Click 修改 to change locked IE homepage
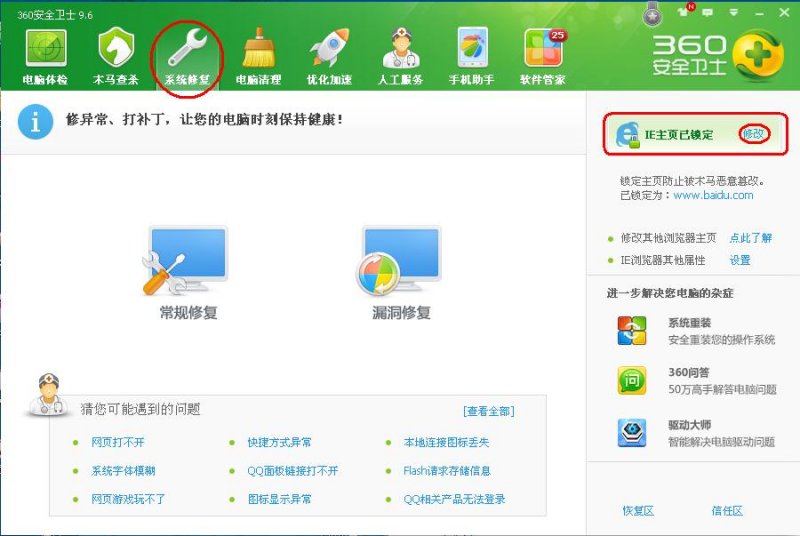 tap(753, 134)
